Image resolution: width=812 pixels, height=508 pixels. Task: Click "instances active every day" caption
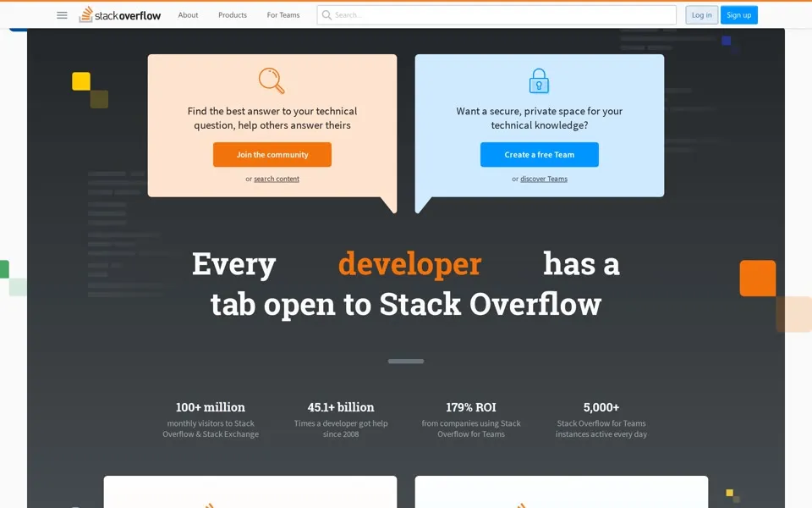[601, 434]
